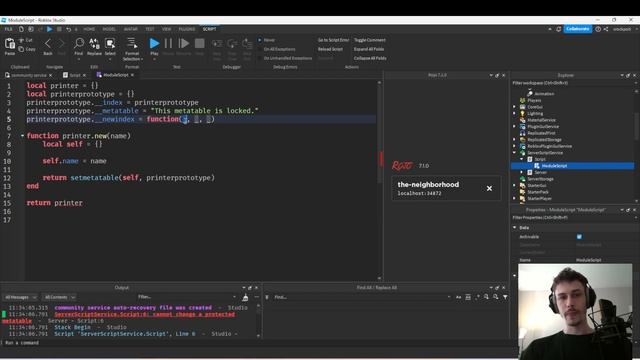Open the VIEW ribbon tab
This screenshot has width=640, height=360.
(167, 29)
